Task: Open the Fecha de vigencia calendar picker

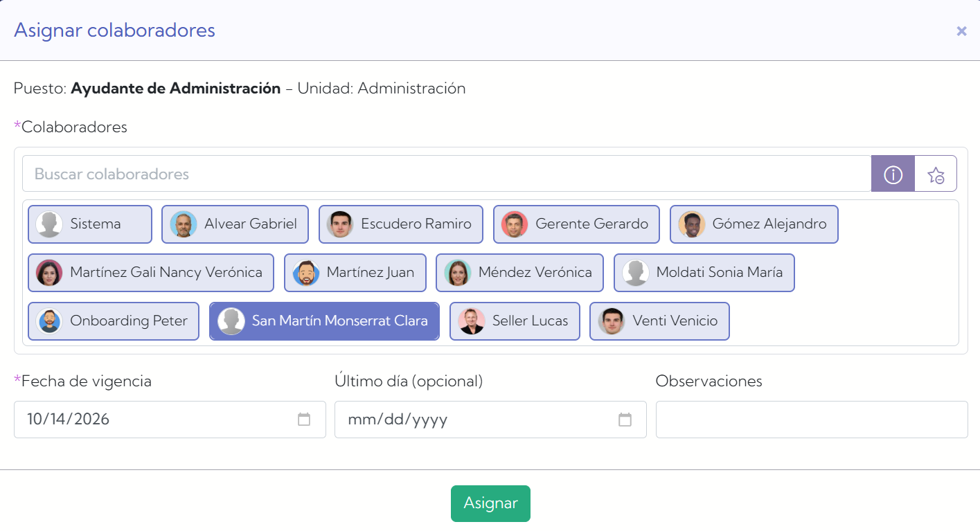Action: click(x=304, y=419)
